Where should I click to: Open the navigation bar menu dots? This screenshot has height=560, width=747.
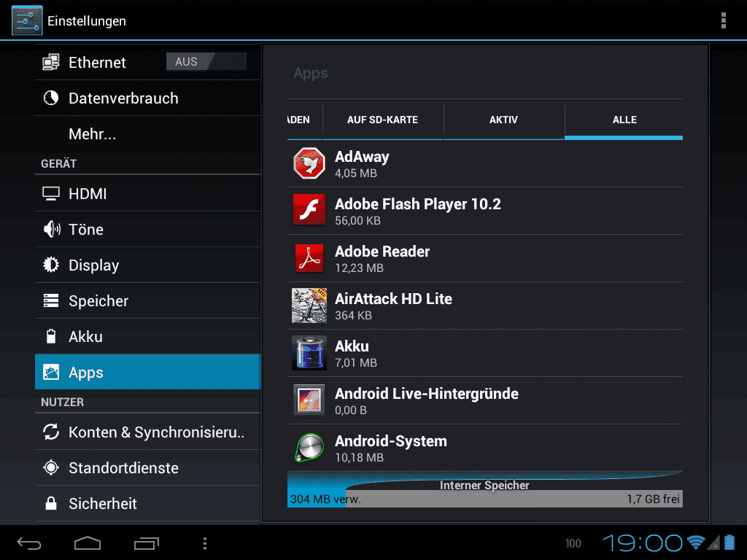point(205,543)
